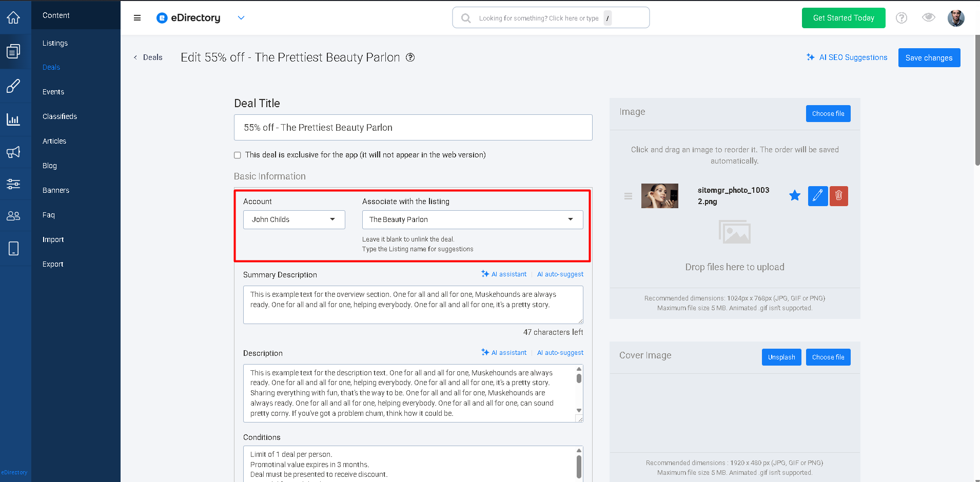This screenshot has width=980, height=482.
Task: Click the Description textarea scrollbar
Action: (x=579, y=390)
